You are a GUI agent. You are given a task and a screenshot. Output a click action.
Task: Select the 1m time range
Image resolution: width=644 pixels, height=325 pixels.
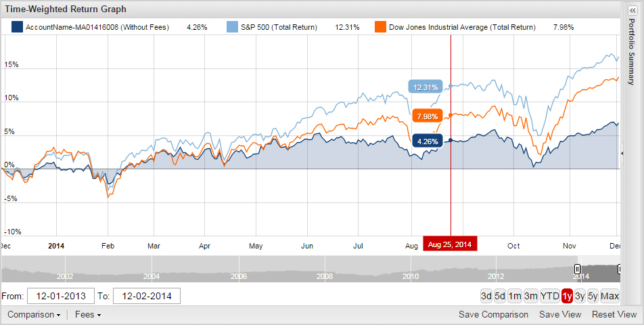(x=515, y=296)
